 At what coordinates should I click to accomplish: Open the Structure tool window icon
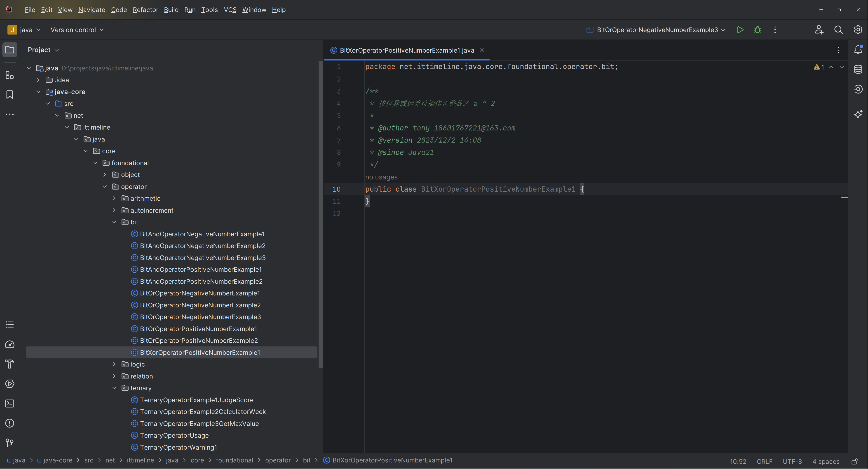[x=10, y=75]
